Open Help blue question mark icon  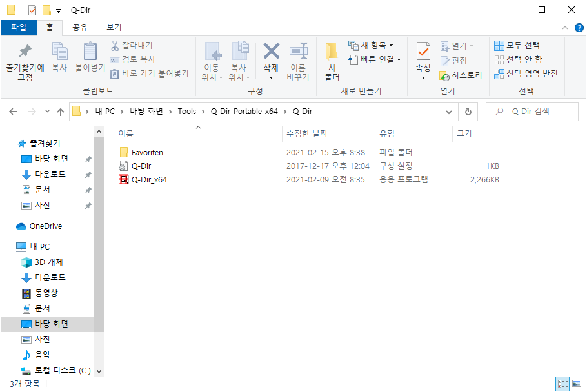coord(579,28)
